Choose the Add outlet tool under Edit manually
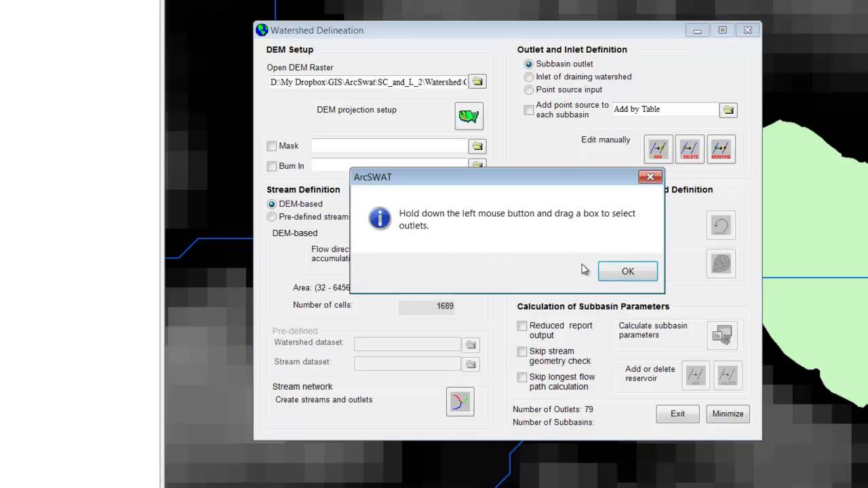The image size is (868, 488). tap(658, 149)
